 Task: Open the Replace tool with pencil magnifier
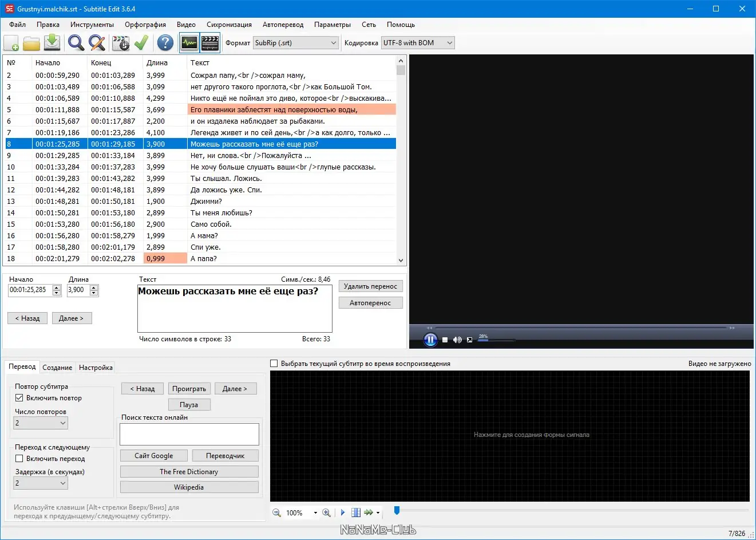pos(97,43)
